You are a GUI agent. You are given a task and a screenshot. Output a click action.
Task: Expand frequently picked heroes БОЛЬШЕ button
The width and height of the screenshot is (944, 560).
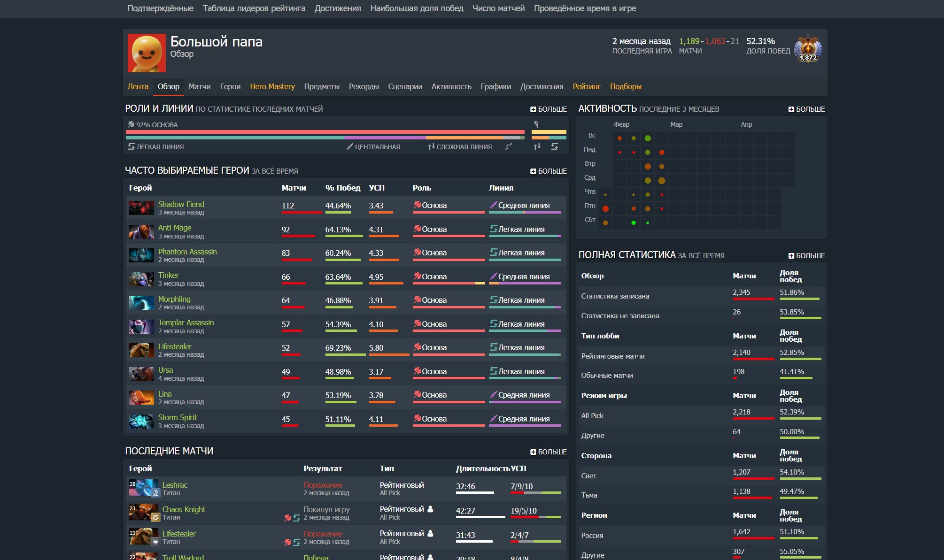(x=548, y=171)
